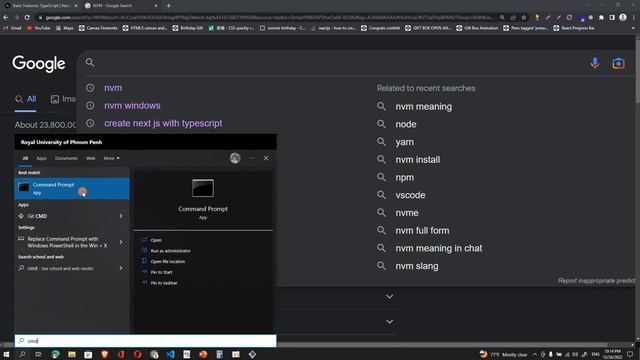Select the nvm full form related search
Image resolution: width=640 pixels, height=360 pixels.
click(422, 230)
